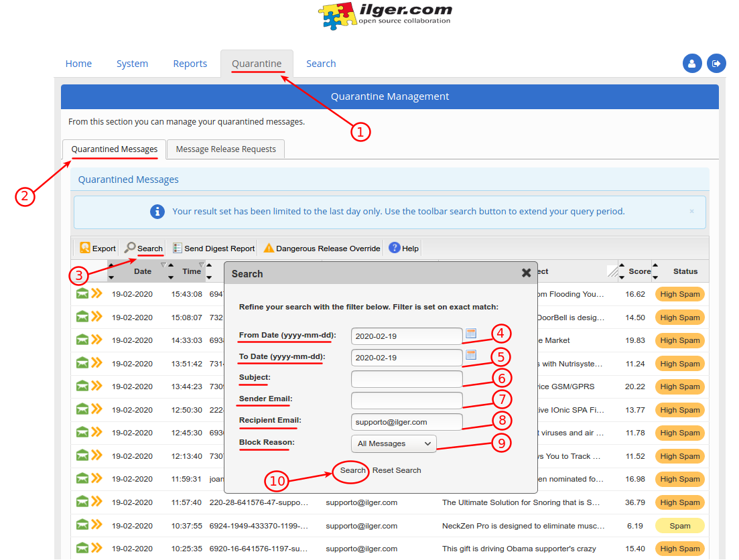Sort by the Score column header

coord(639,271)
